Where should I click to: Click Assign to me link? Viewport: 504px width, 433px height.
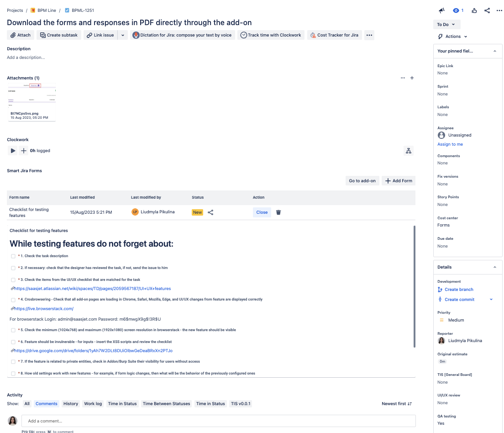(x=450, y=144)
